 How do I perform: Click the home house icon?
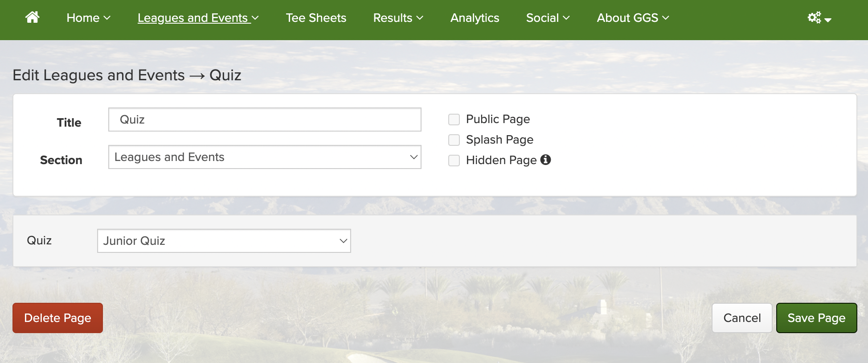32,17
